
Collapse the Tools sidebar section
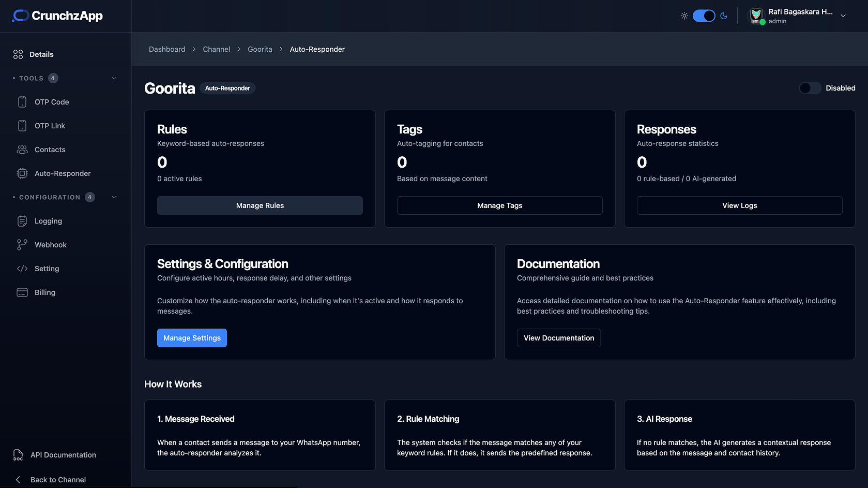(x=114, y=78)
